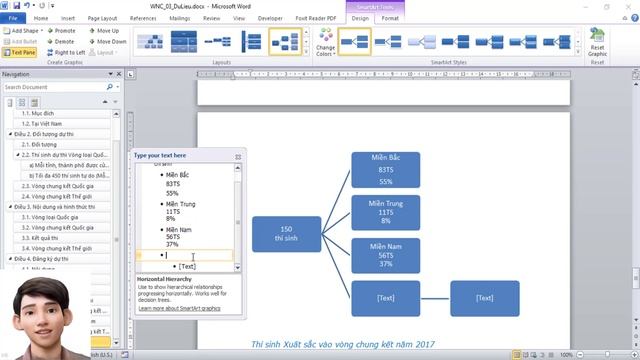640x360 pixels.
Task: Click the zoom slider in the status bar
Action: tap(607, 355)
